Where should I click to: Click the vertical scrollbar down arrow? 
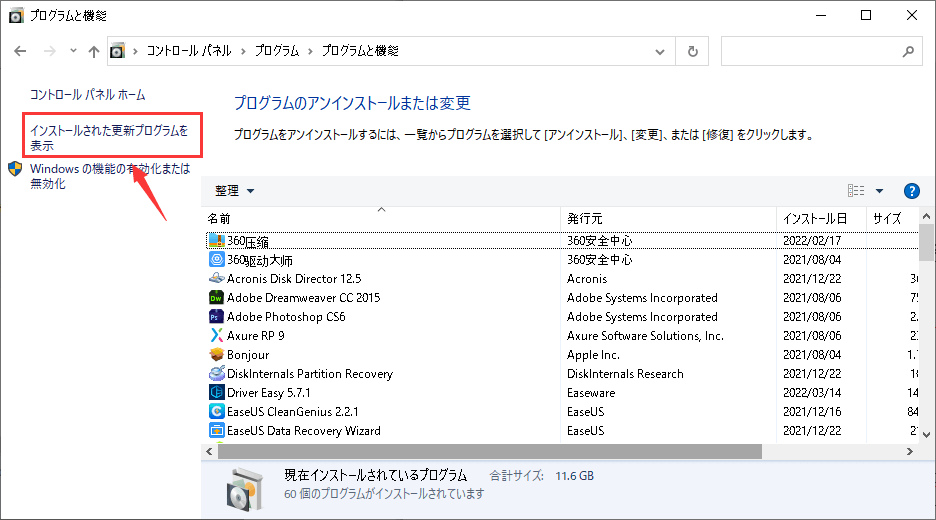926,435
